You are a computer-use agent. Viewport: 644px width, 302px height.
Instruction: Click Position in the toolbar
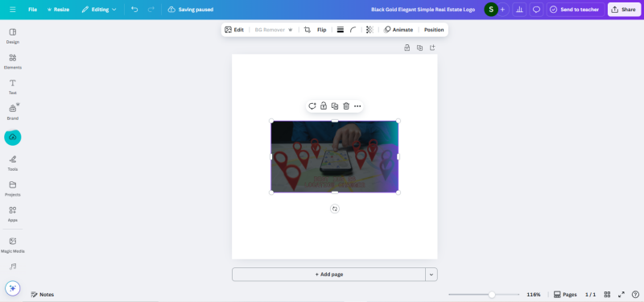[434, 30]
